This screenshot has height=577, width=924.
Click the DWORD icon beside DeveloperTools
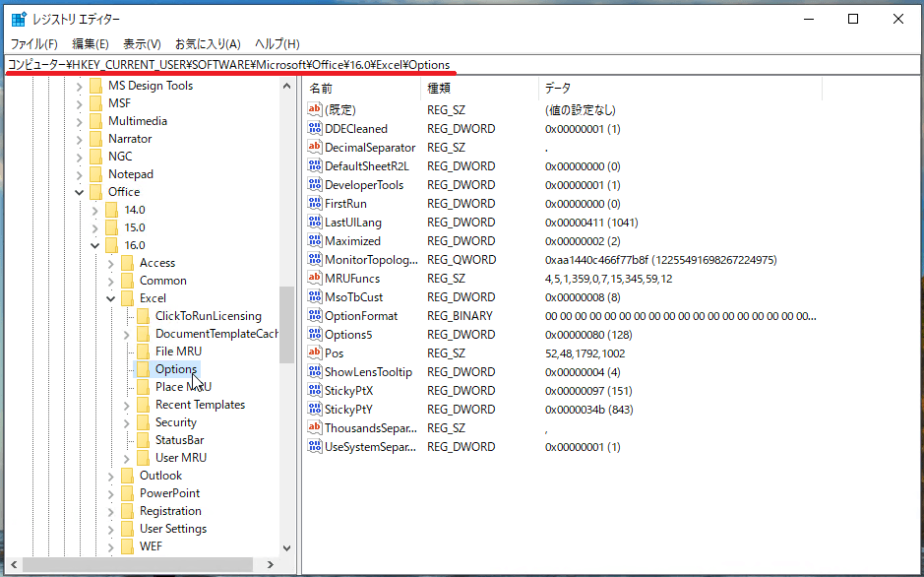click(x=315, y=185)
